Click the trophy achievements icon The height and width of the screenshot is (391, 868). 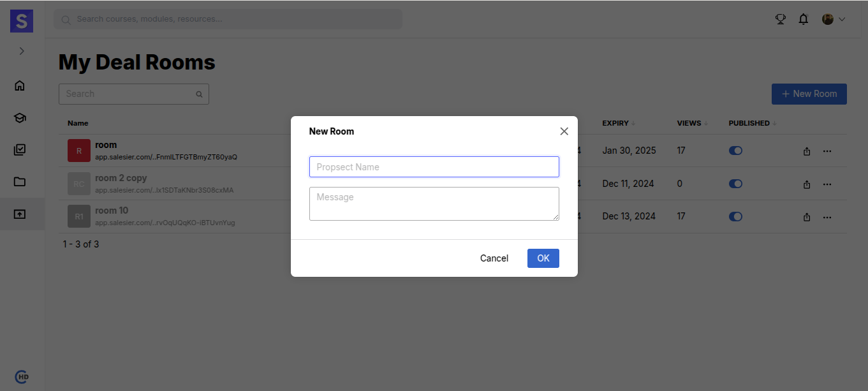point(780,19)
